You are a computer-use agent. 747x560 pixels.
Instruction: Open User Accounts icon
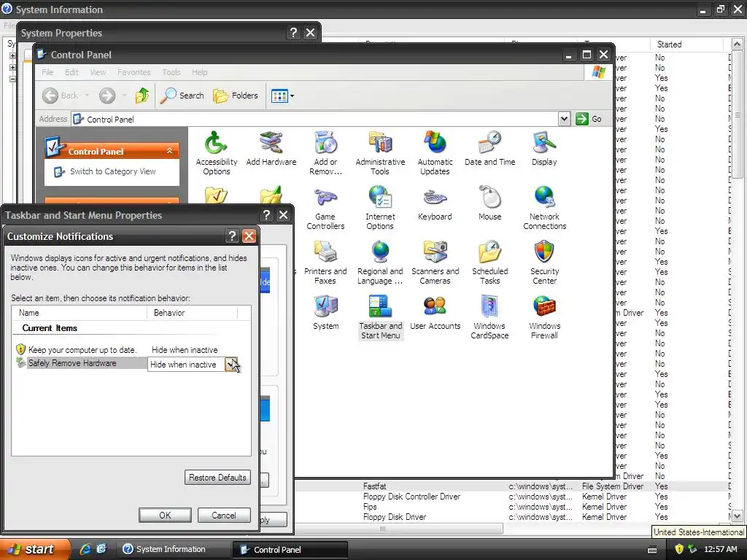tap(435, 313)
